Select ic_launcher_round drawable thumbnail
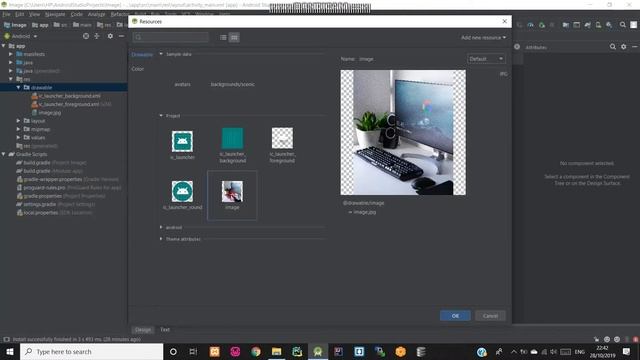640x360 pixels. click(182, 191)
